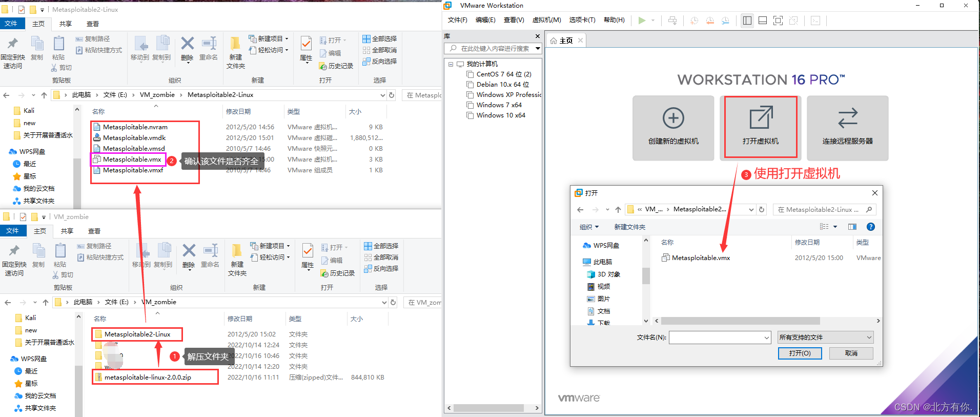Open the 编辑(E) menu in VMware Workstation

pos(485,20)
